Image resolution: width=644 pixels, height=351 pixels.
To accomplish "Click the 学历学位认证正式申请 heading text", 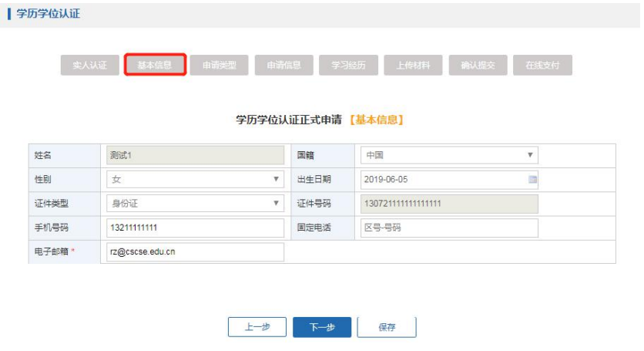I will (x=289, y=120).
